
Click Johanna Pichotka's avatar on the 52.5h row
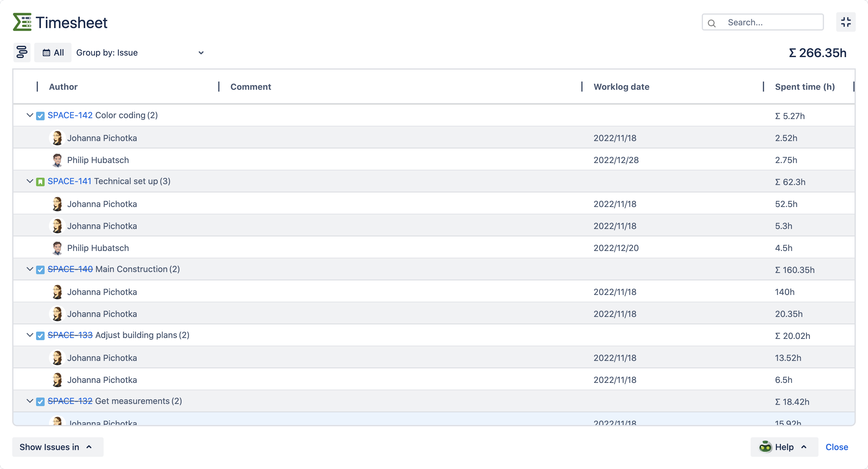[57, 204]
